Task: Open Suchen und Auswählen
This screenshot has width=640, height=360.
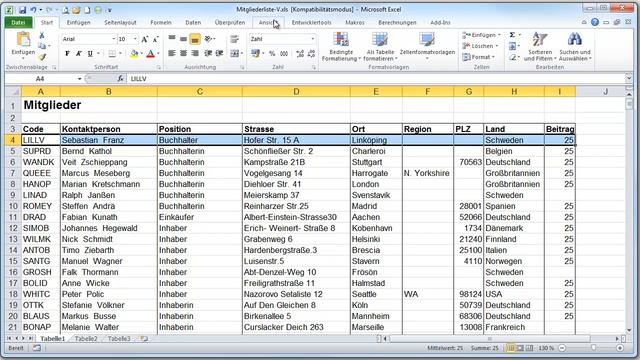Action: 575,47
